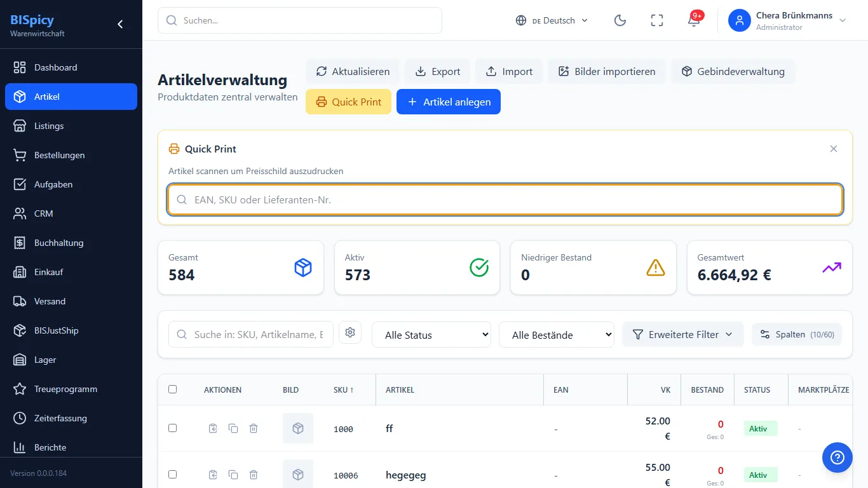Screen dimensions: 868x488
Task: Click the Gebindeverwaltung button
Action: [733, 71]
